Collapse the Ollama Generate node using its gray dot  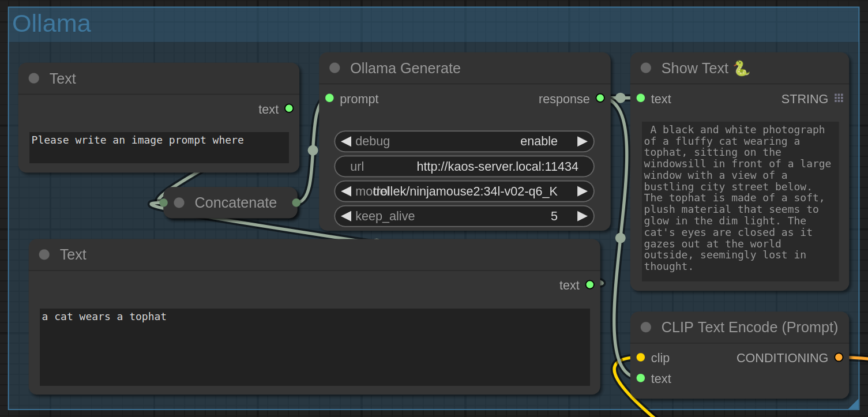tap(335, 68)
